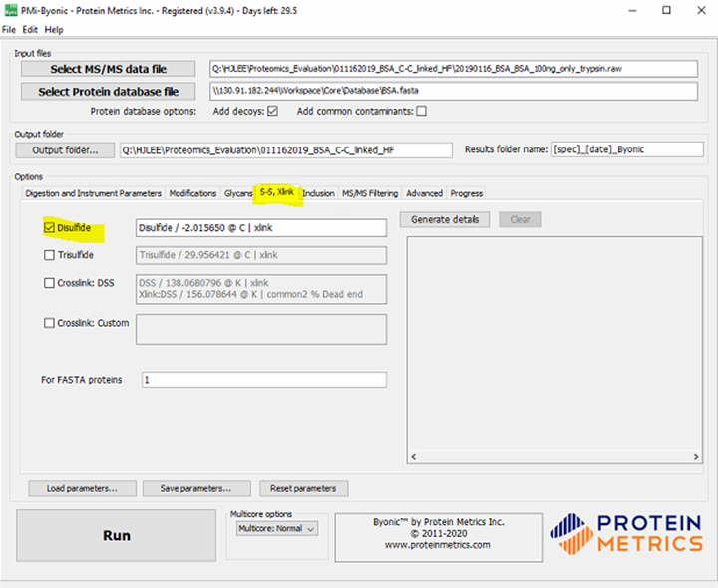Open the Inclusion tab
The image size is (718, 588).
tap(319, 193)
